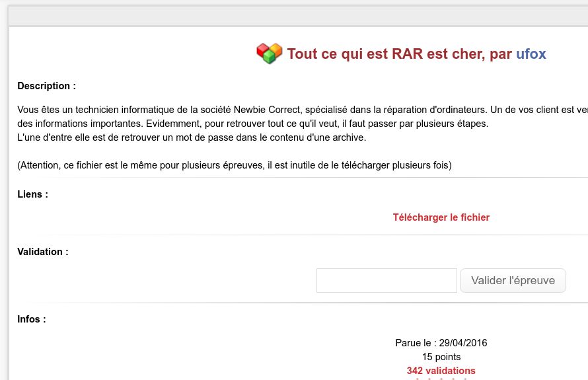Image resolution: width=588 pixels, height=380 pixels.
Task: Click the Liens section heading
Action: (x=32, y=194)
